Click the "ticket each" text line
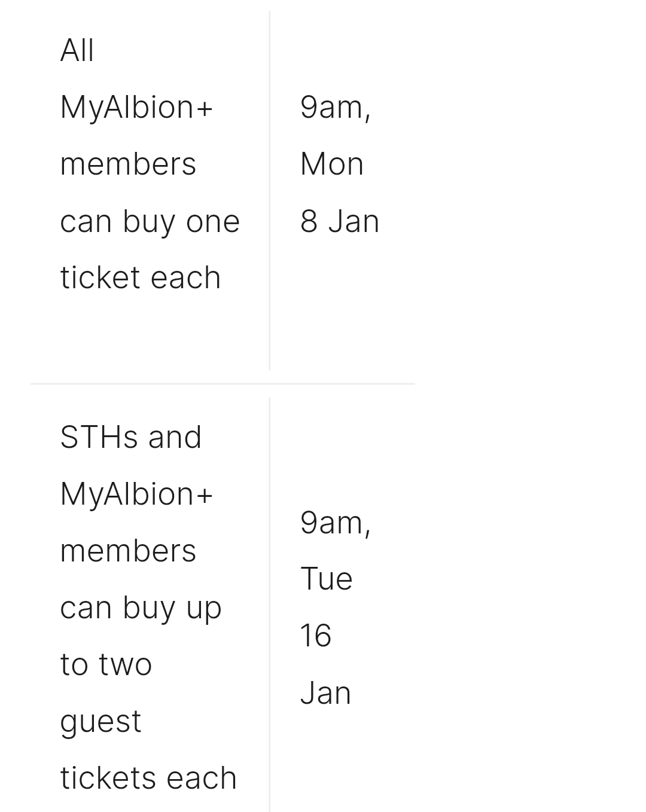The width and height of the screenshot is (646, 812). (141, 277)
